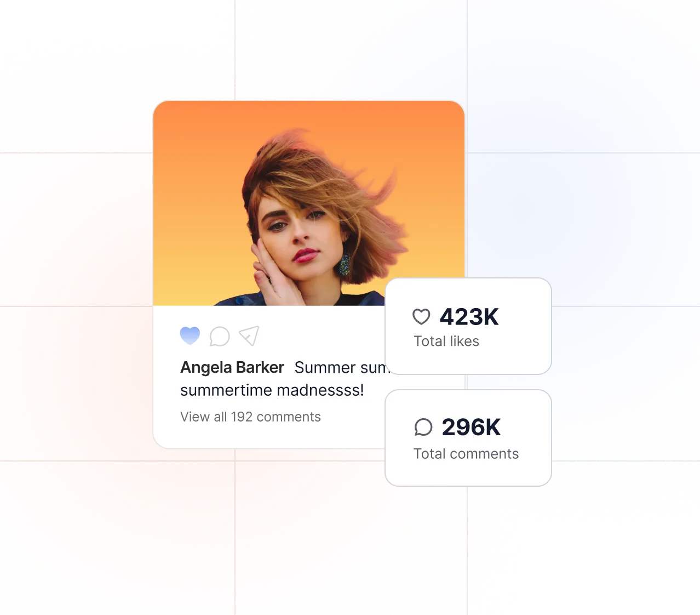Image resolution: width=700 pixels, height=615 pixels.
Task: Open Angela Barker's profile name
Action: tap(232, 367)
